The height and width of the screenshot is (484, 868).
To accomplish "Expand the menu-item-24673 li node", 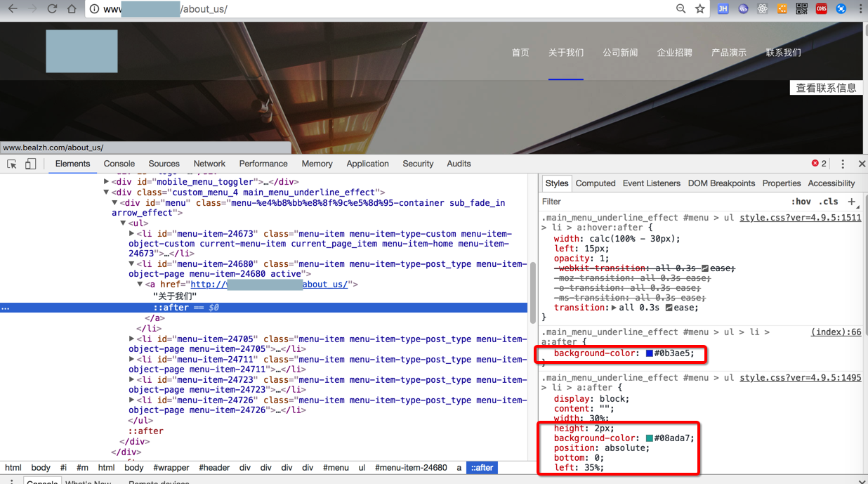I will click(x=132, y=234).
